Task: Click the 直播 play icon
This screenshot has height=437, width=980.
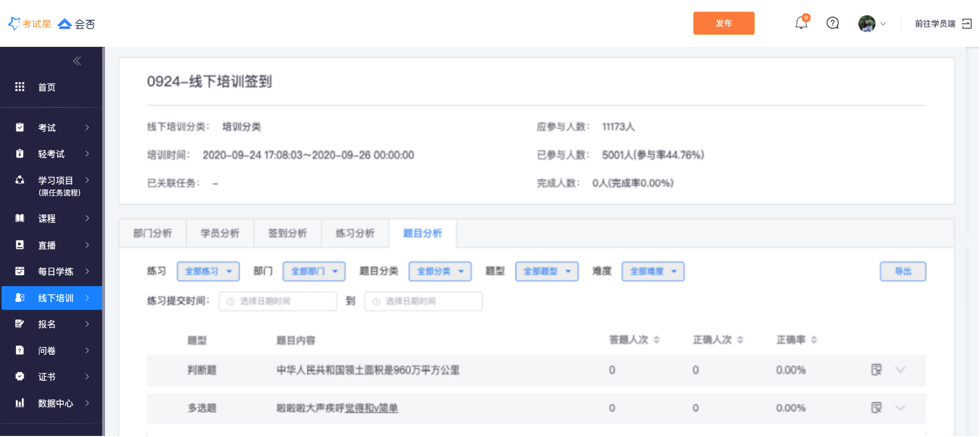Action: click(20, 245)
